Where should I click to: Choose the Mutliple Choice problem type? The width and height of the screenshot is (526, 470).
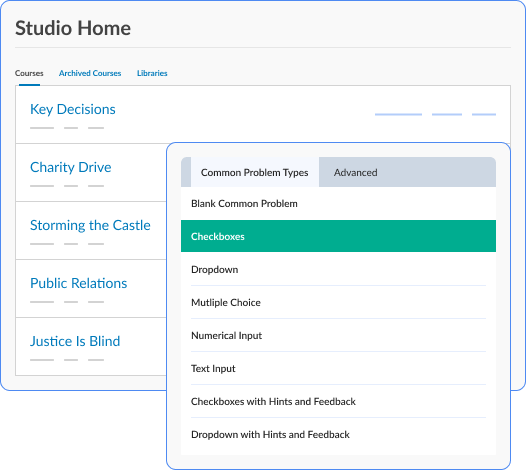coord(338,302)
